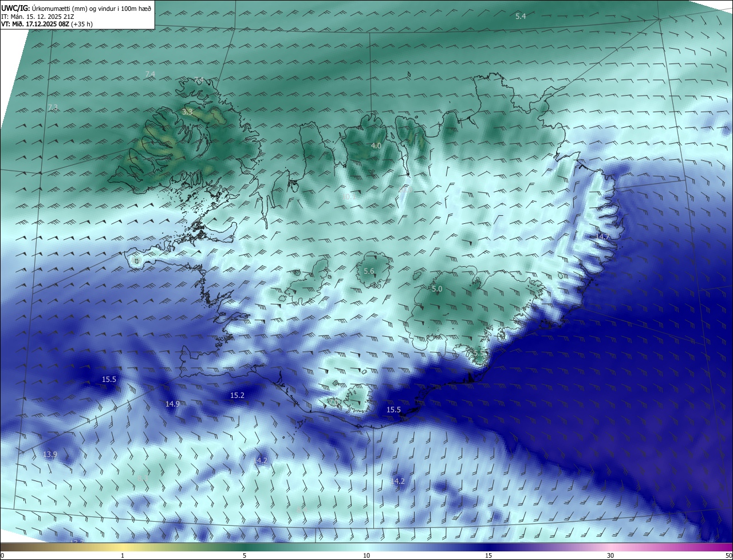Click the 0 tick on the color scale
The width and height of the screenshot is (733, 560).
pos(2,555)
